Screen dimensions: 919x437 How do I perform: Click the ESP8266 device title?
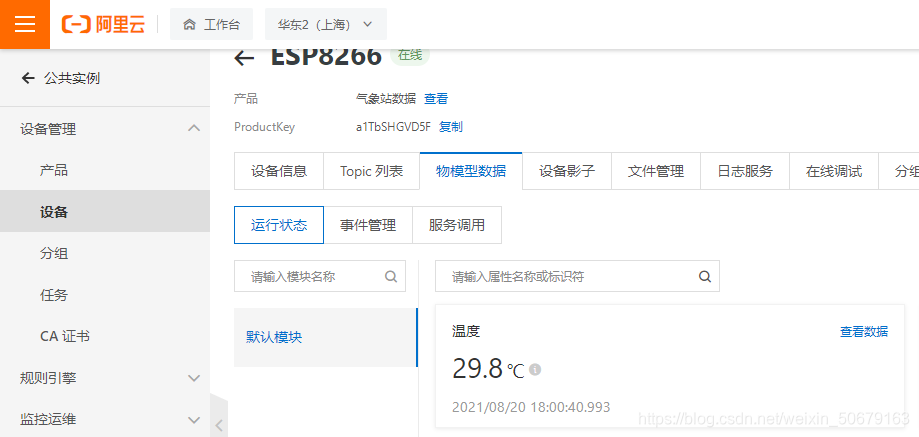pyautogui.click(x=326, y=57)
